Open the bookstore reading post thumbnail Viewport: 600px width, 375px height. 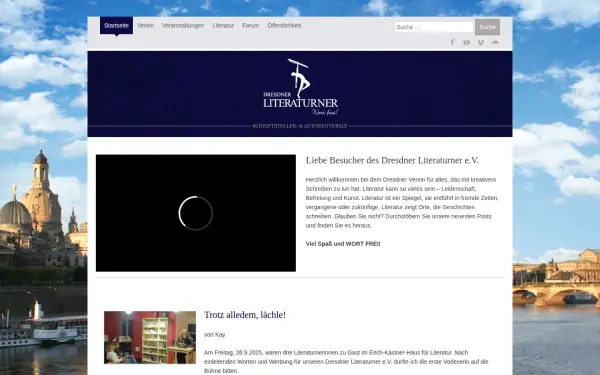(150, 338)
